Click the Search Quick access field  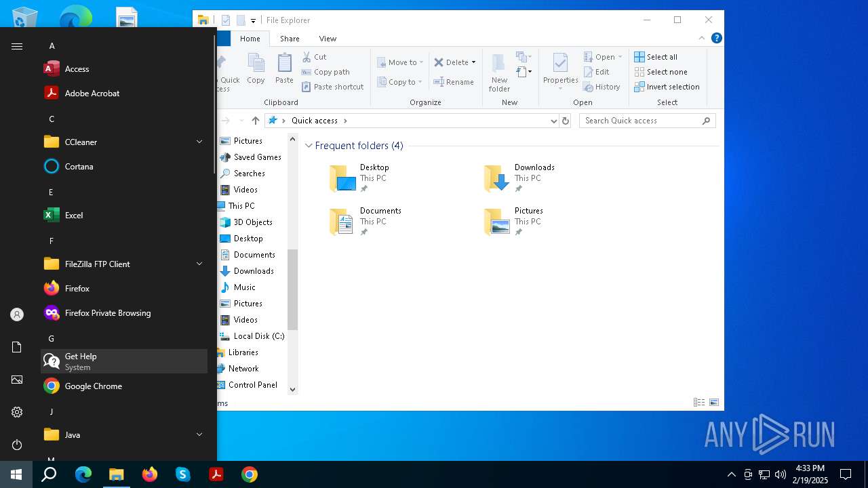click(x=647, y=121)
